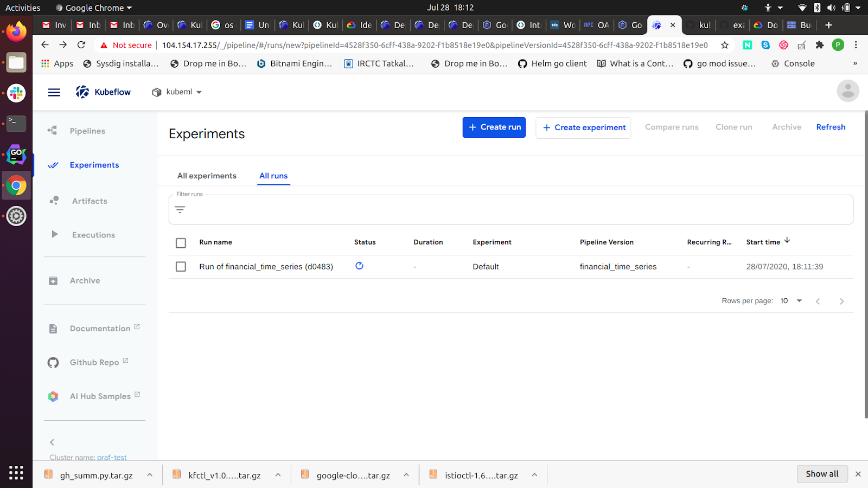This screenshot has height=488, width=868.
Task: Collapse the sidebar with the chevron
Action: 52,442
